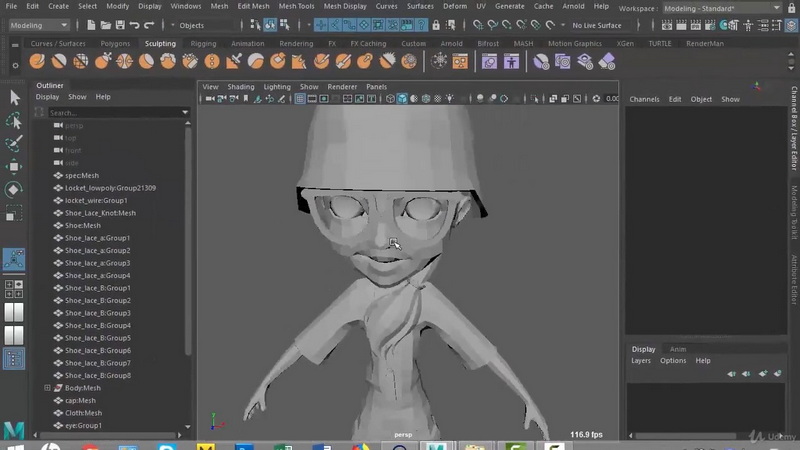Toggle use all lights bulb in viewport

(x=449, y=98)
